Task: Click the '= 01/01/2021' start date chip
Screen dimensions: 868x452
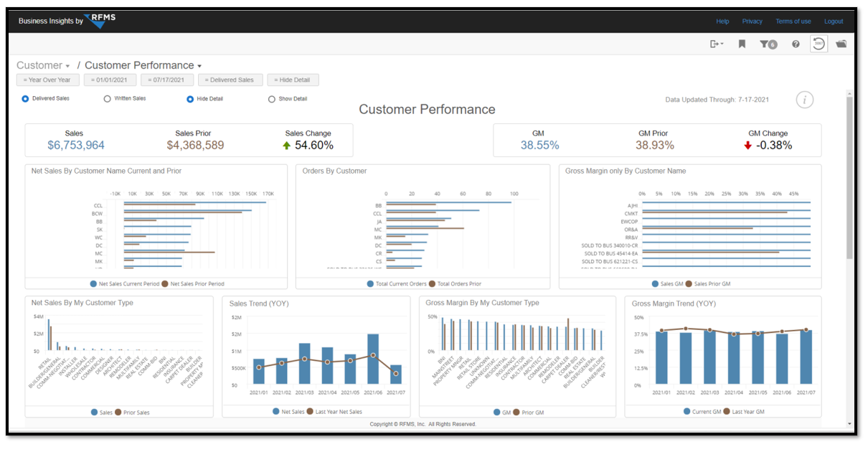Action: click(110, 80)
